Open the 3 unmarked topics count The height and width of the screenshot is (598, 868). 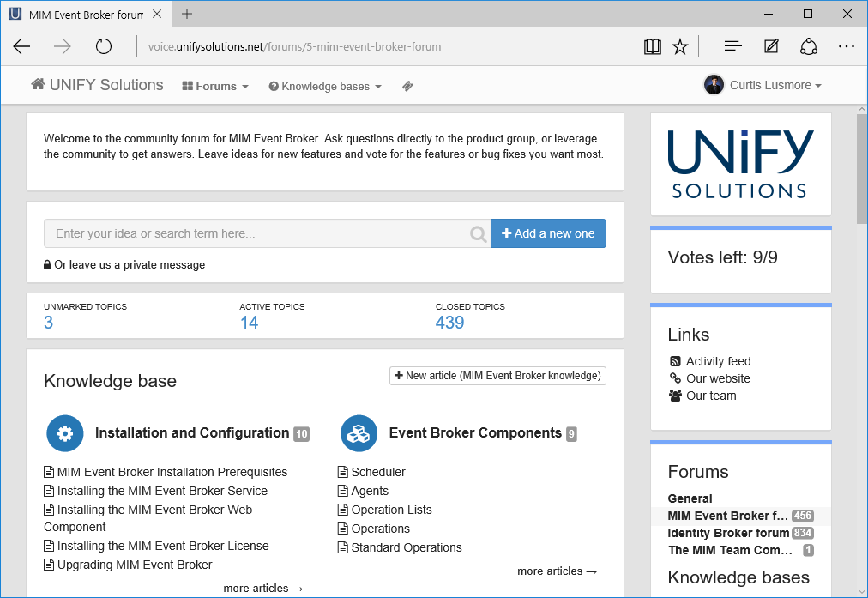click(x=49, y=323)
